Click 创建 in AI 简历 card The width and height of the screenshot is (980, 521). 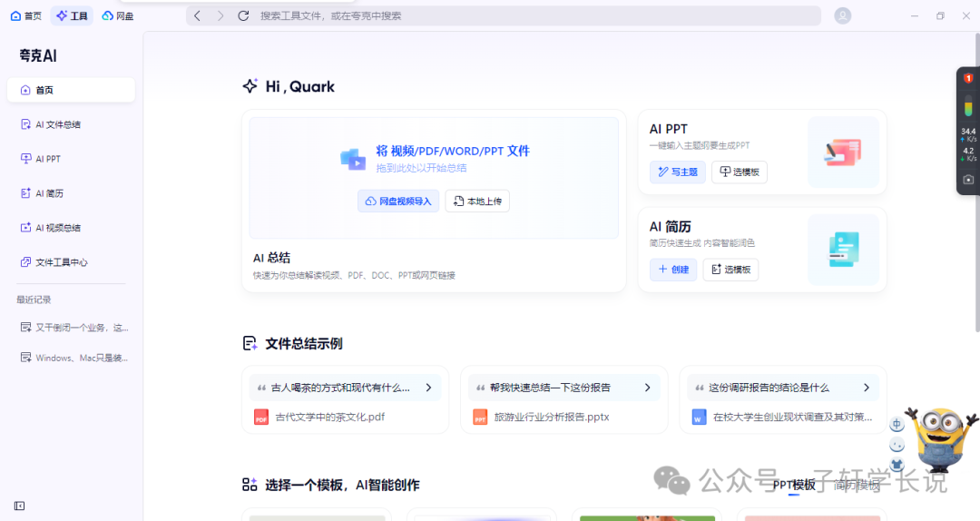point(673,270)
